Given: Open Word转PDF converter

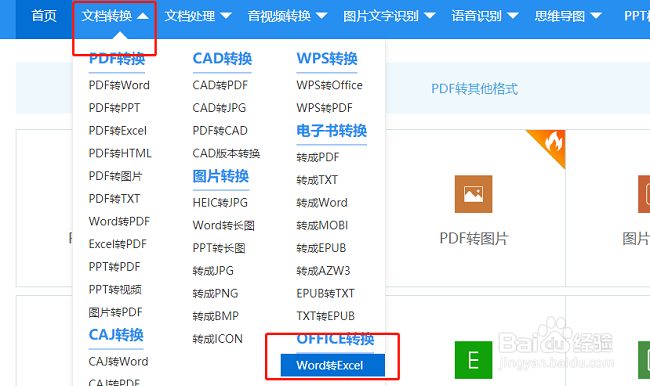Looking at the screenshot, I should [x=119, y=221].
